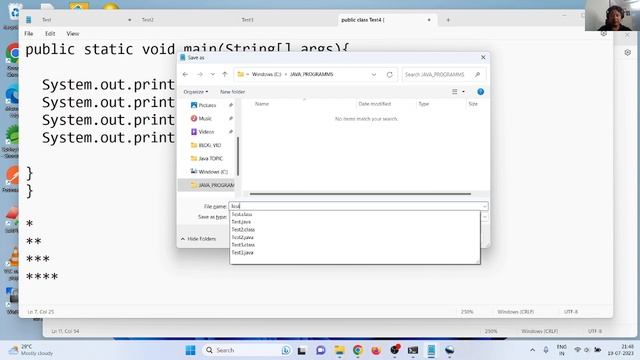The width and height of the screenshot is (640, 360).
Task: Open recent locations chevron in Save as
Action: tap(213, 74)
